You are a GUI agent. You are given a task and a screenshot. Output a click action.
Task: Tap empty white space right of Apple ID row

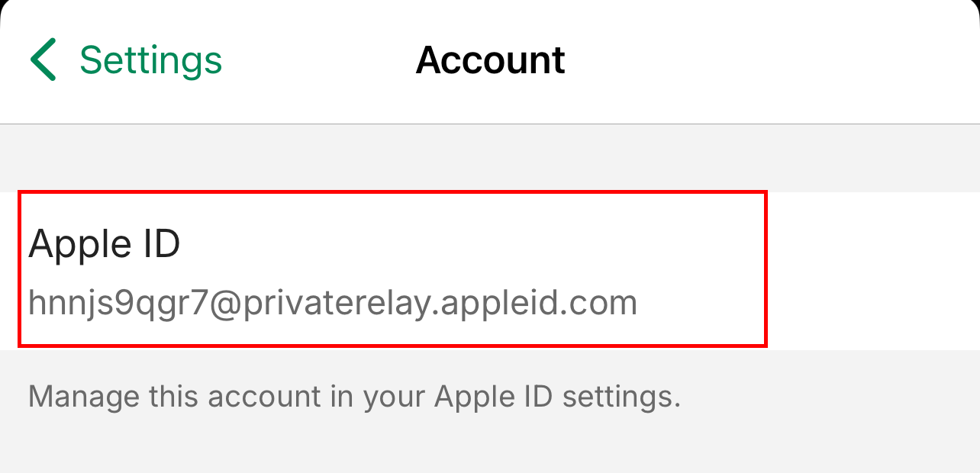point(870,271)
